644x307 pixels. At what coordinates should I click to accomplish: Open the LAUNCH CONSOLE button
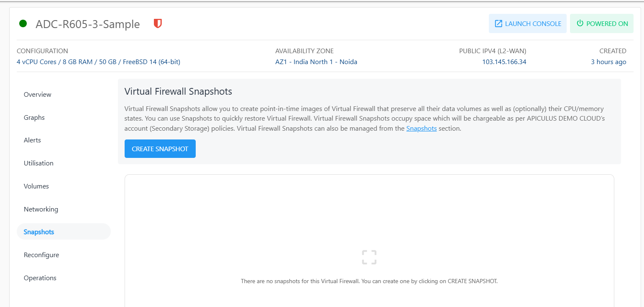pyautogui.click(x=528, y=24)
